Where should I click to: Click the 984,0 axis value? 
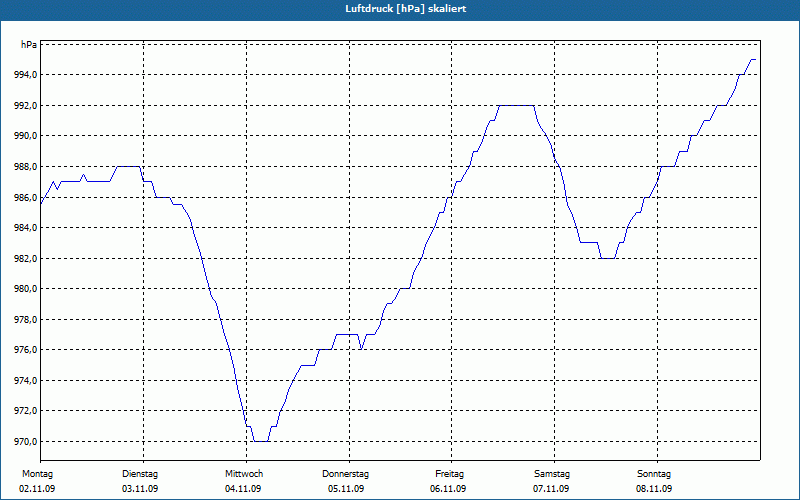[x=26, y=228]
